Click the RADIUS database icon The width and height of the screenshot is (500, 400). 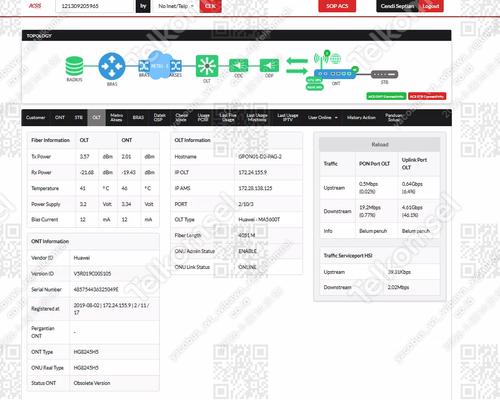click(x=74, y=66)
